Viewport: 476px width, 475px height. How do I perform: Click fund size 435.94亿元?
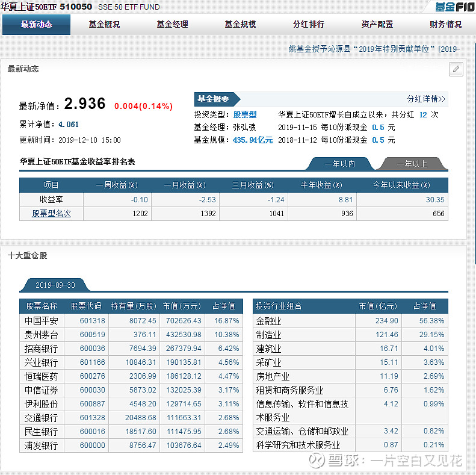[x=253, y=140]
